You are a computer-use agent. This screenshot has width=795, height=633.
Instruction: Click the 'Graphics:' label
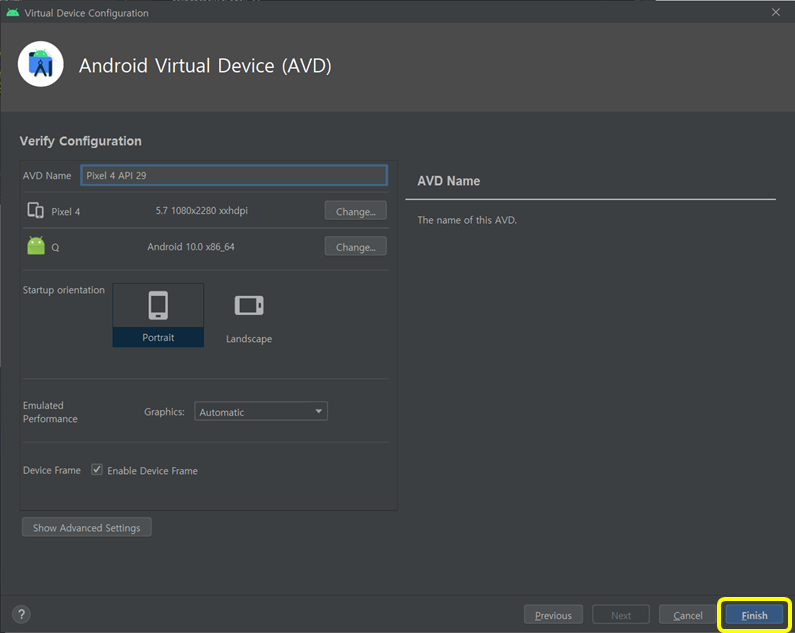coord(164,411)
